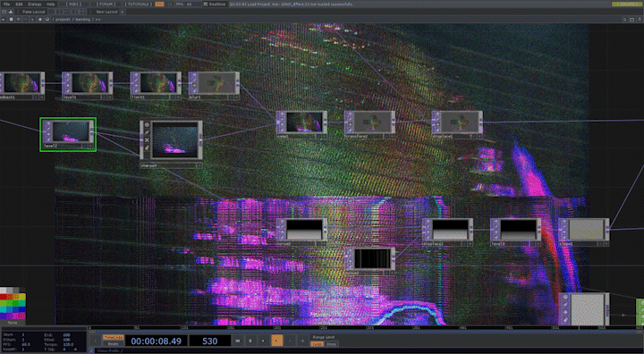Open the Dialogs menu
Image resolution: width=644 pixels, height=354 pixels.
(x=35, y=4)
